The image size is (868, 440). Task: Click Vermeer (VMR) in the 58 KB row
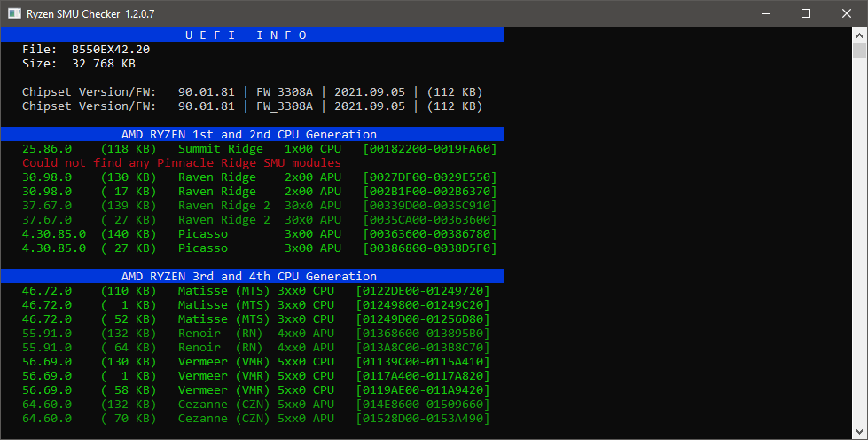click(x=223, y=390)
